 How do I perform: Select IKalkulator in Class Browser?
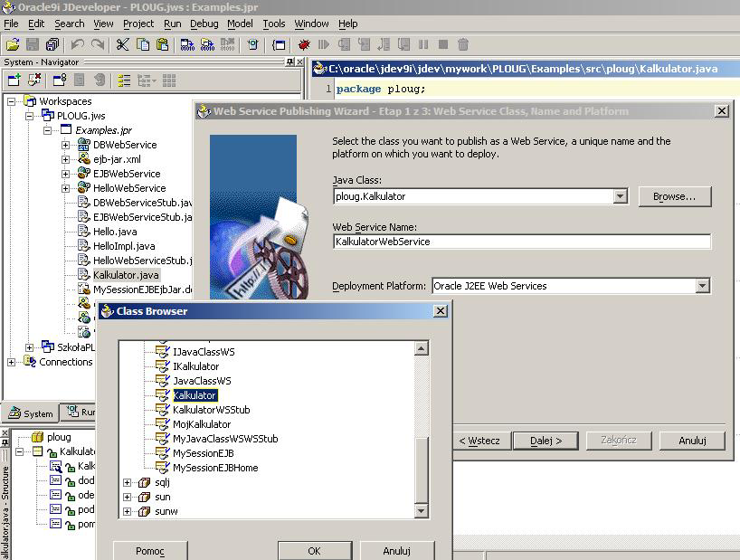pyautogui.click(x=195, y=366)
